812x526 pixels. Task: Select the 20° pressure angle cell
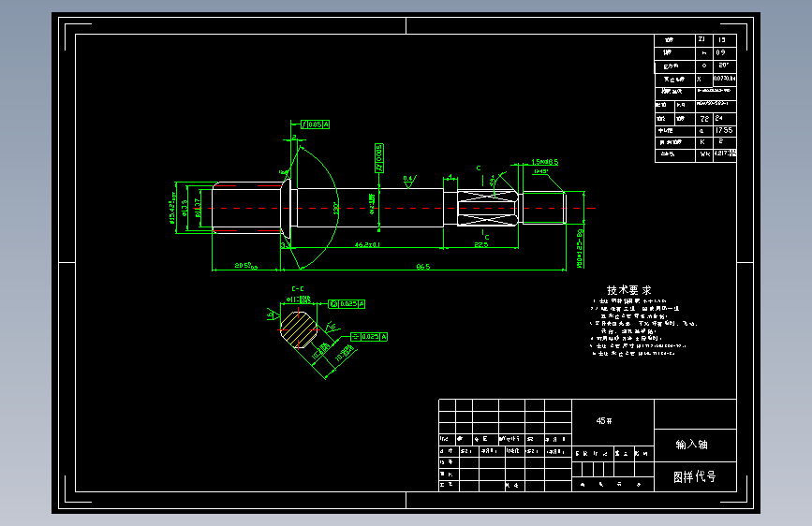725,66
